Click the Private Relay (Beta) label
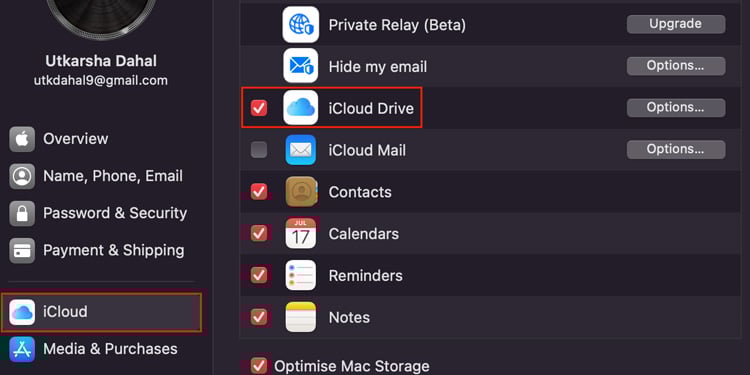This screenshot has width=750, height=375. click(397, 25)
